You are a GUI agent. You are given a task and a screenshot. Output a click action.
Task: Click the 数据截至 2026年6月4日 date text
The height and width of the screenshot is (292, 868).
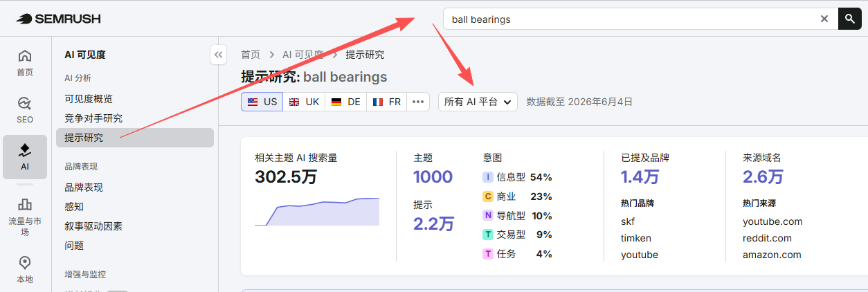(x=579, y=102)
